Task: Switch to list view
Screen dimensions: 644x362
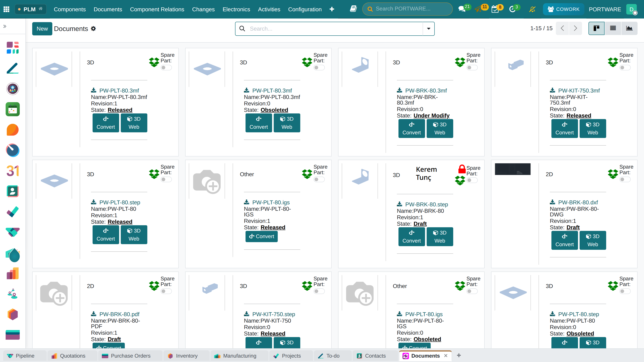Action: [x=613, y=29]
